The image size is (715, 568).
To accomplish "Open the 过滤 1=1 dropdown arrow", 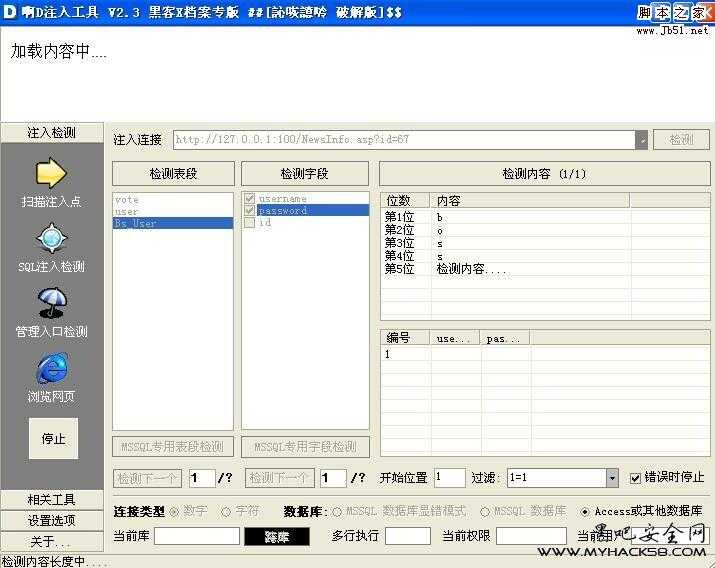I will point(612,478).
